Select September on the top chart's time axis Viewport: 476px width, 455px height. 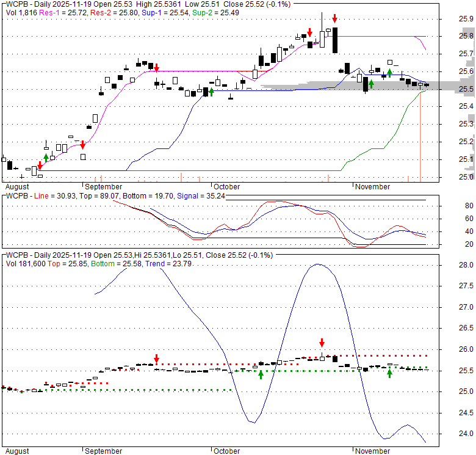pyautogui.click(x=103, y=187)
